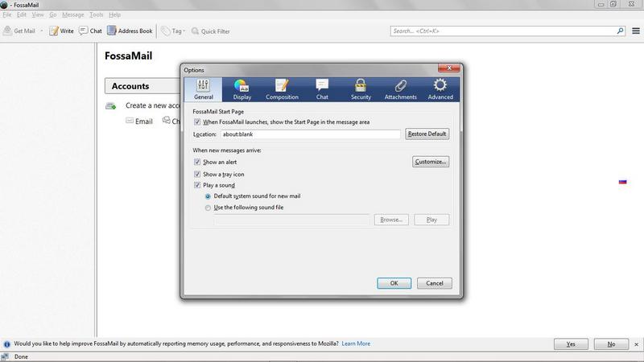
Task: Click the status bar activity icon
Action: coord(5,356)
